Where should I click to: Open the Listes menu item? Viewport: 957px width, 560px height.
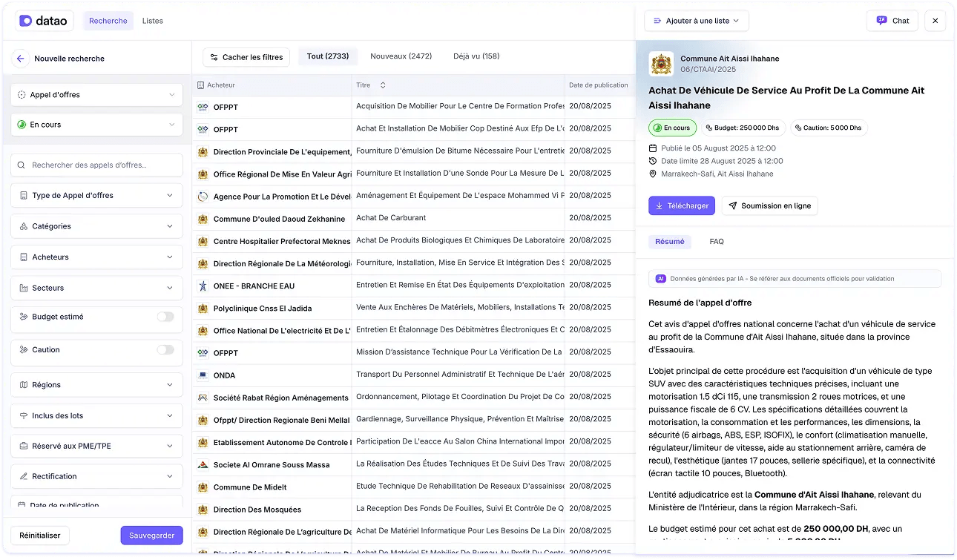click(152, 20)
